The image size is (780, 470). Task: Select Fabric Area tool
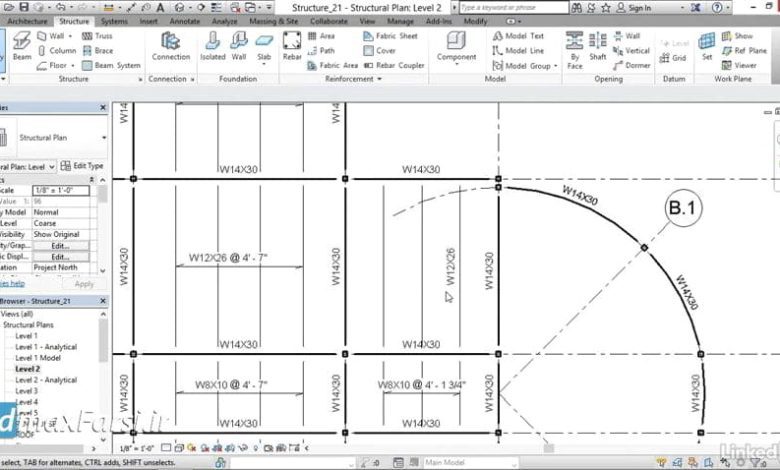(x=332, y=65)
